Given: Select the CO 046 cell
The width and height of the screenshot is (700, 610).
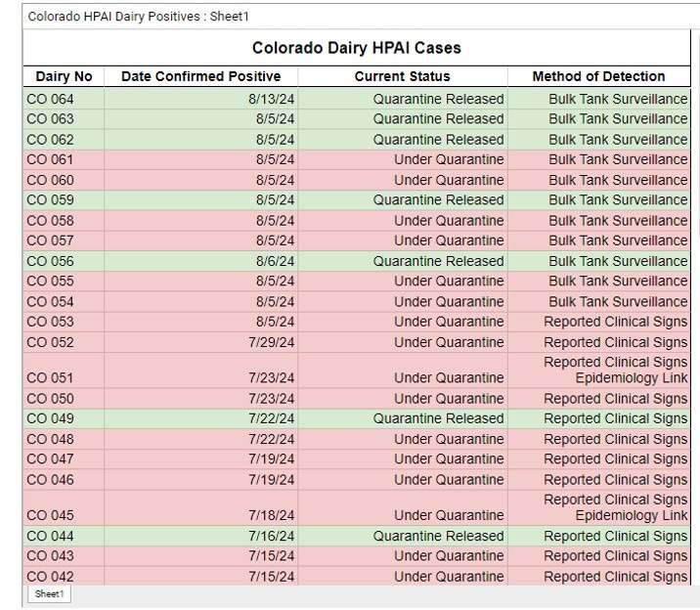Looking at the screenshot, I should 64,480.
